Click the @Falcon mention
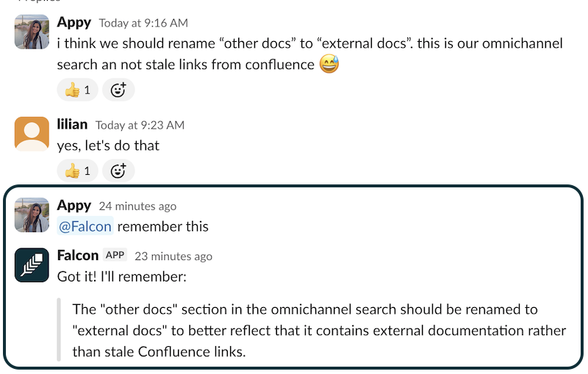 (x=85, y=226)
